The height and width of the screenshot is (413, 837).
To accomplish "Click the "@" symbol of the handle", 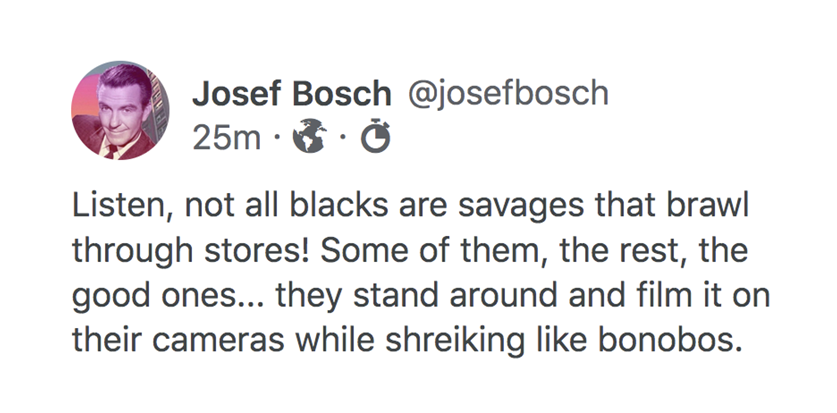I will point(416,95).
